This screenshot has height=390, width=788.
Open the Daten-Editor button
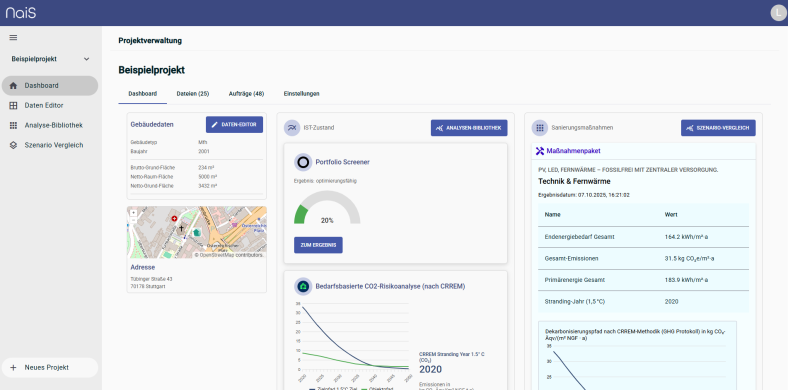[x=234, y=124]
